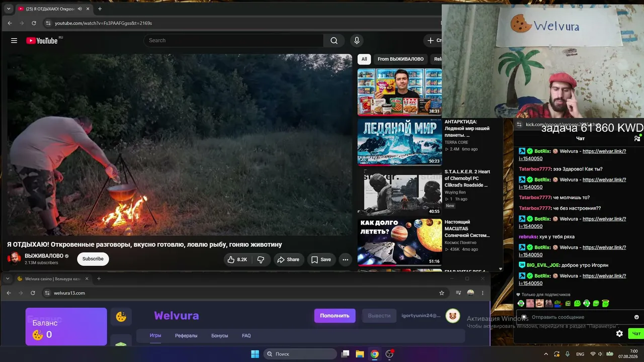This screenshot has width=644, height=362.
Task: Open the Chrome profile avatar in Welvura window
Action: click(470, 293)
